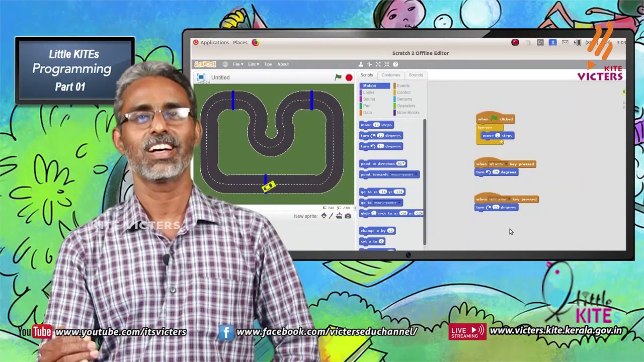Open the Applications menu in top panel
Screen dimensions: 644x362
coord(214,43)
